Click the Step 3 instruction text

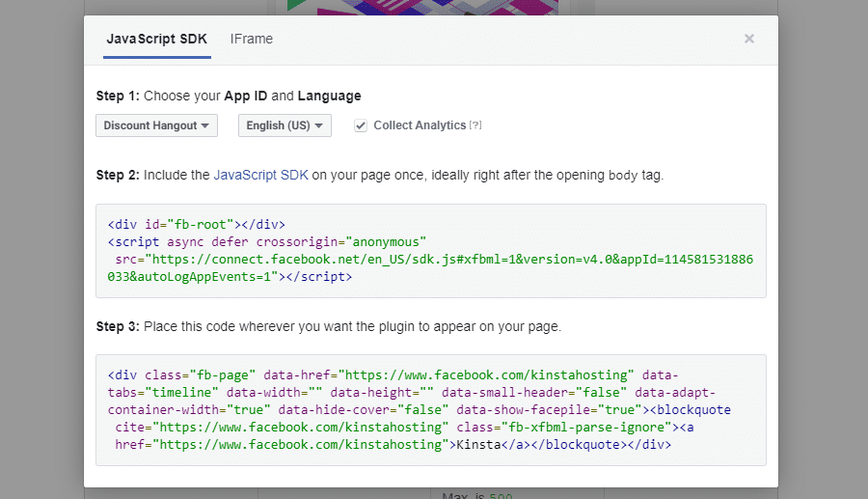pyautogui.click(x=352, y=326)
